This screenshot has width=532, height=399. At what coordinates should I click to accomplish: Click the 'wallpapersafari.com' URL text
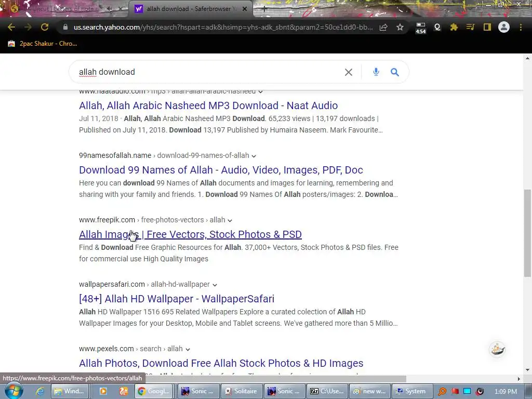112,284
